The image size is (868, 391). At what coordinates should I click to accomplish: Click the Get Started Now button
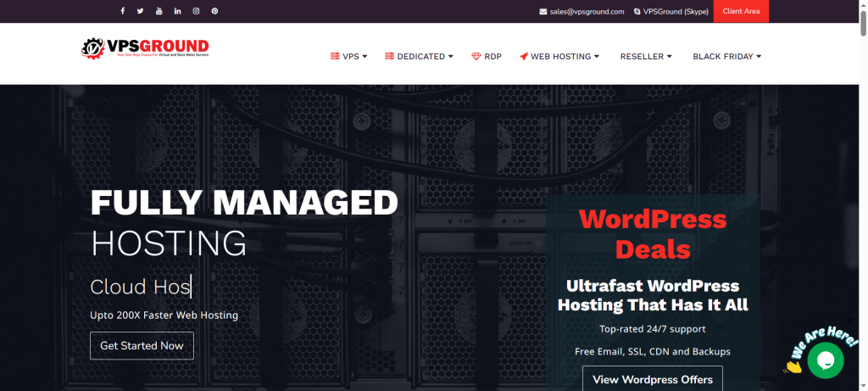click(x=142, y=345)
